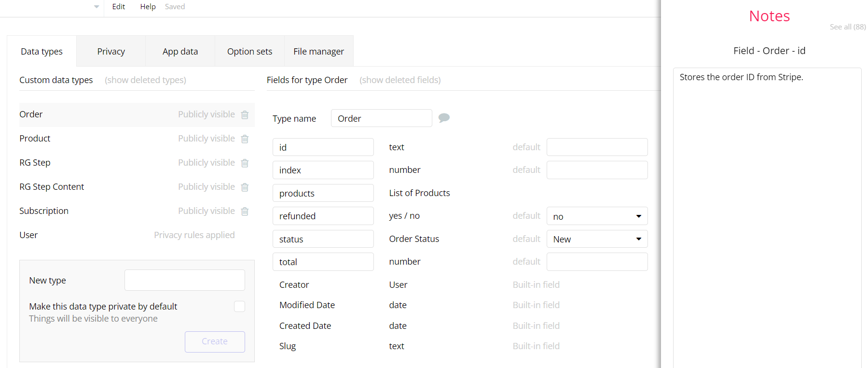Open the status default dropdown showing New
The height and width of the screenshot is (368, 868).
[597, 239]
